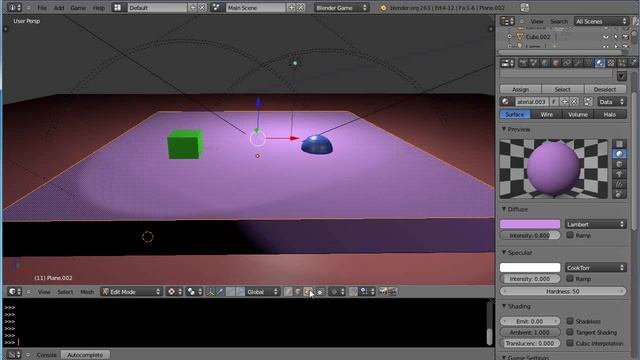Click the Deselect material button
The image size is (640, 360).
pyautogui.click(x=605, y=89)
